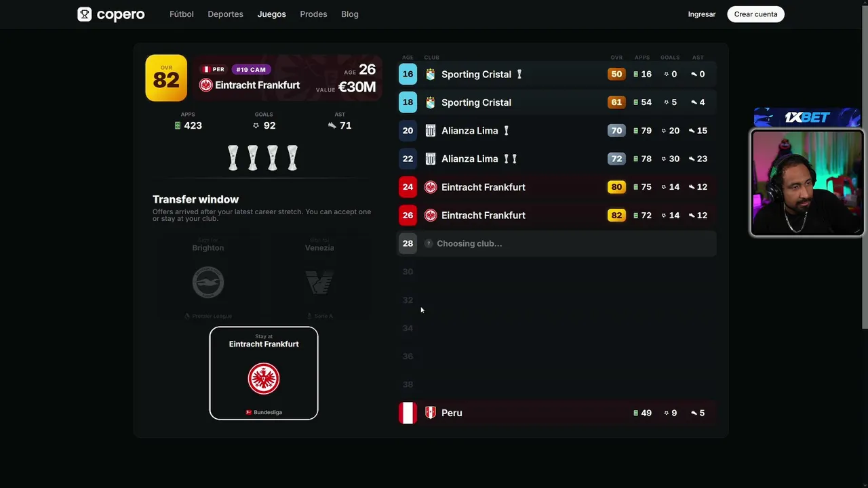
Task: Click the goals ball icon beside 92
Action: pyautogui.click(x=256, y=125)
